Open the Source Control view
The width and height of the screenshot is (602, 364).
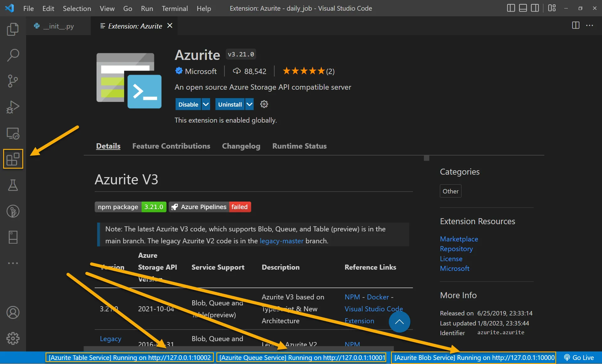click(13, 81)
